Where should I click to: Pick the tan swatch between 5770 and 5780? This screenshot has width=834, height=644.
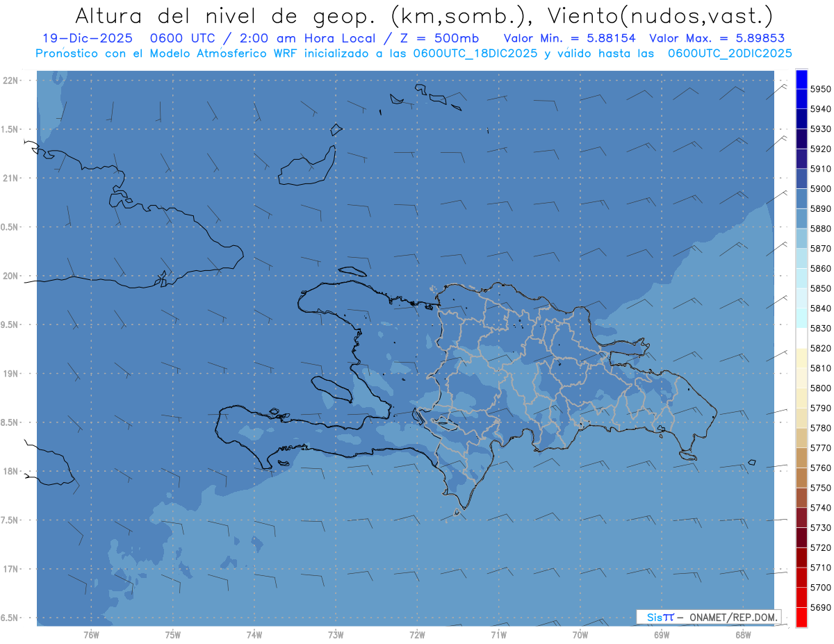(801, 438)
